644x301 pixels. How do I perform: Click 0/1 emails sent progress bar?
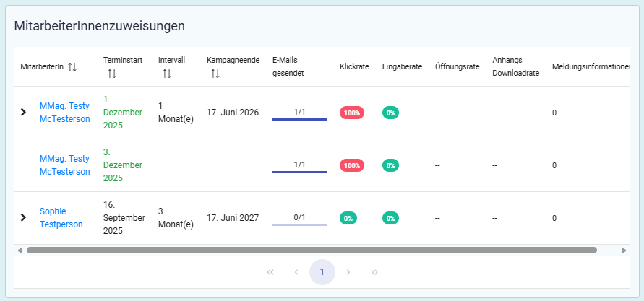point(299,224)
